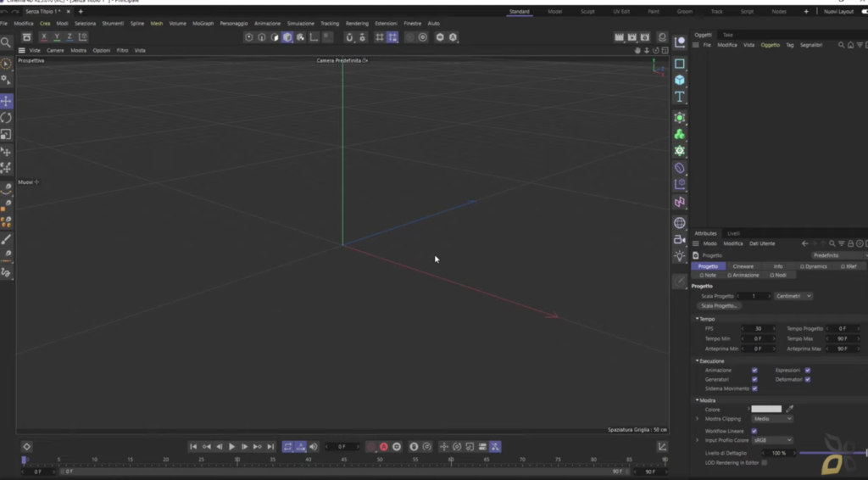Click the back arrow in Attributes panel
Viewport: 868px width, 480px height.
[x=805, y=243]
